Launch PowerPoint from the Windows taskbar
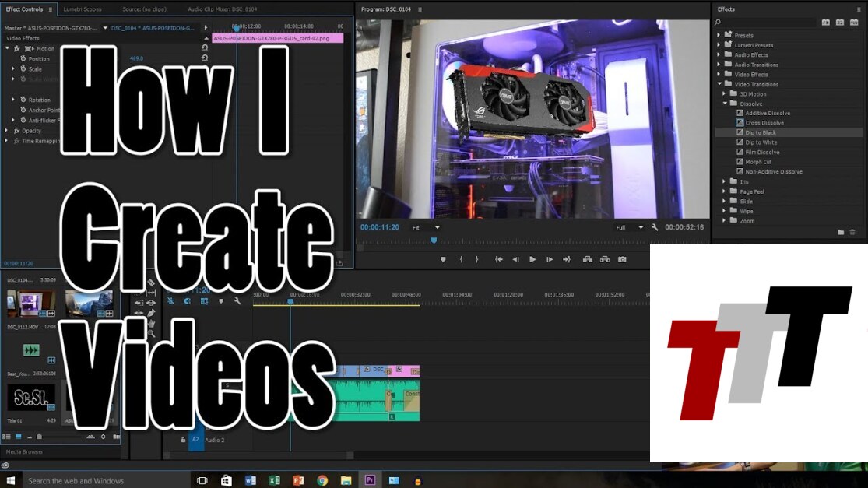Screen dimensions: 868x488 tap(298, 480)
